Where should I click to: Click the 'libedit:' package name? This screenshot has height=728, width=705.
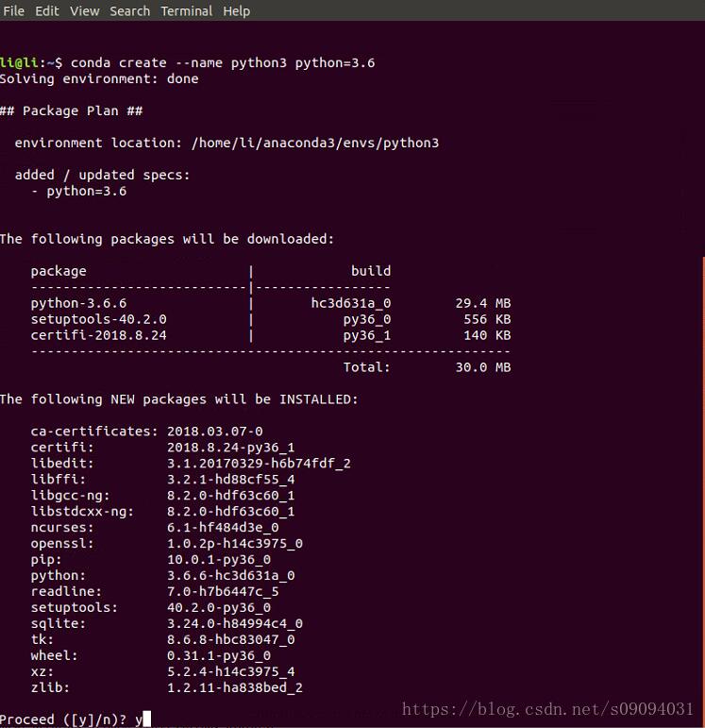[x=62, y=464]
